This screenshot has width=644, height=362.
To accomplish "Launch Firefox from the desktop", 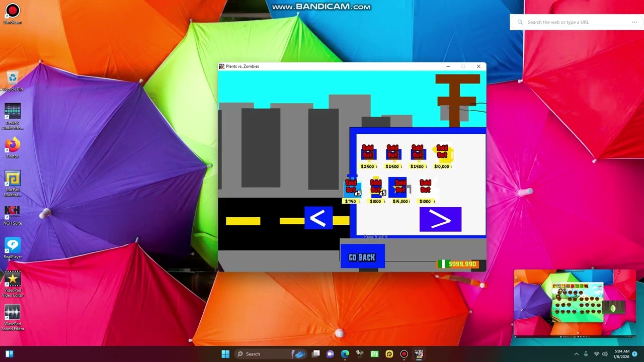I will coord(13,148).
